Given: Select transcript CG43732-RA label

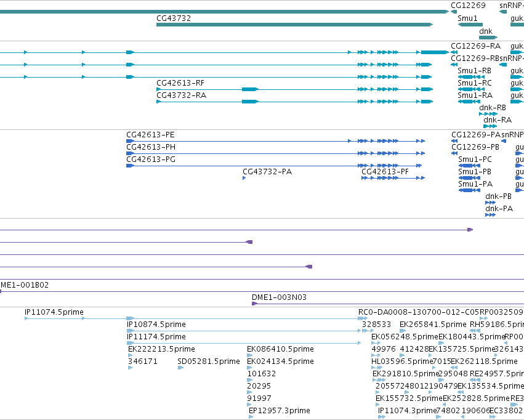Looking at the screenshot, I should click(181, 95).
